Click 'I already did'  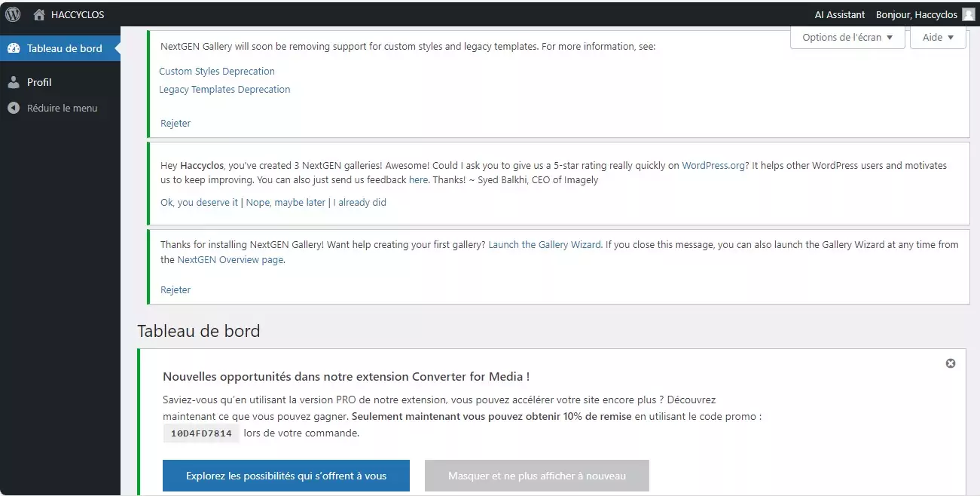pos(360,202)
